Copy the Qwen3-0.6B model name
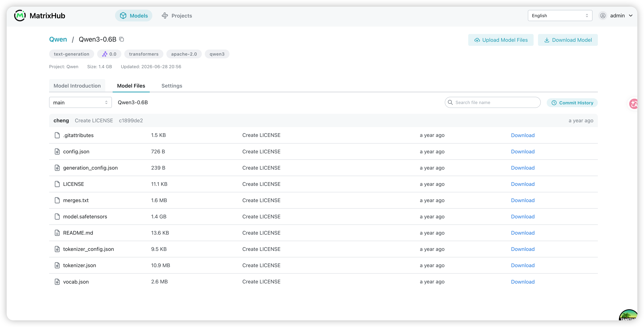Viewport: 644px width, 327px height. 121,39
